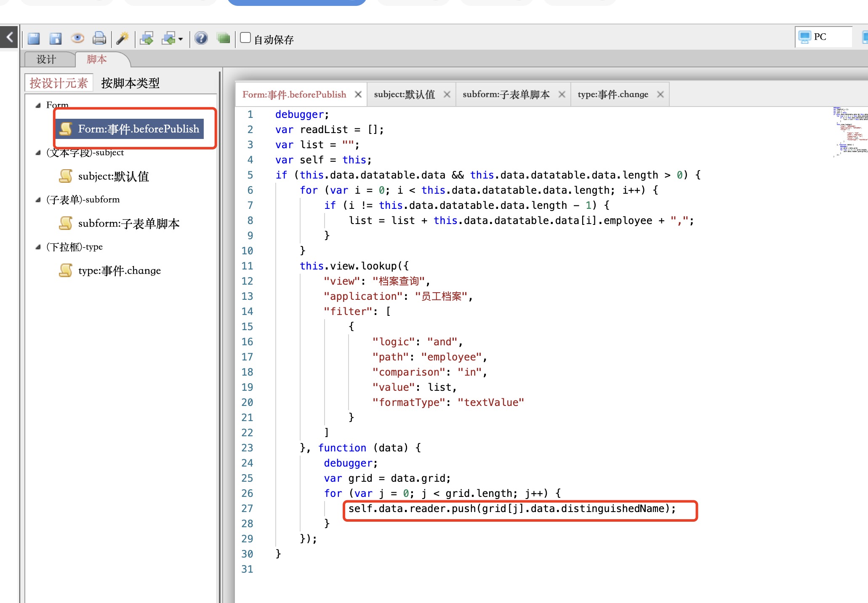Switch to the 设计 tab
The image size is (868, 603).
pos(46,59)
